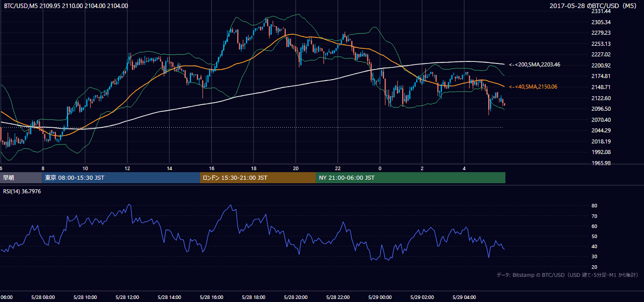Click the Bitstamp data source note
Image resolution: width=644 pixels, height=302 pixels.
click(x=567, y=275)
